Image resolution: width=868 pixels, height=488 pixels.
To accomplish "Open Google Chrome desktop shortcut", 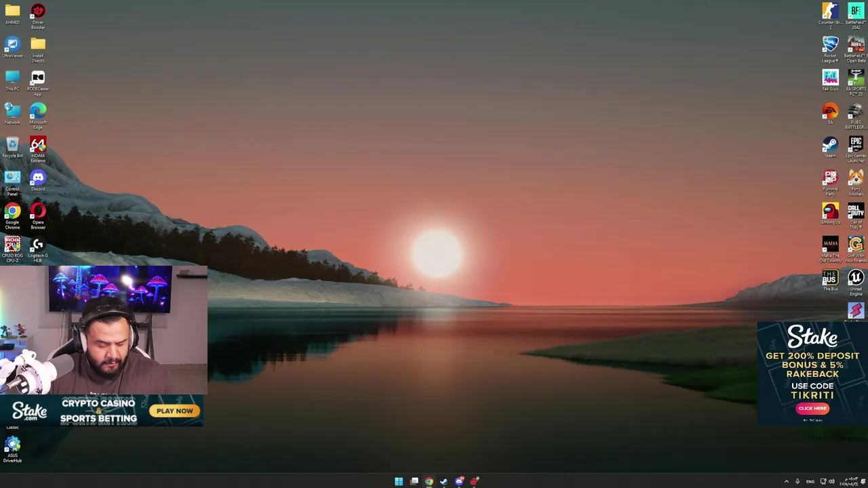I will click(x=12, y=216).
